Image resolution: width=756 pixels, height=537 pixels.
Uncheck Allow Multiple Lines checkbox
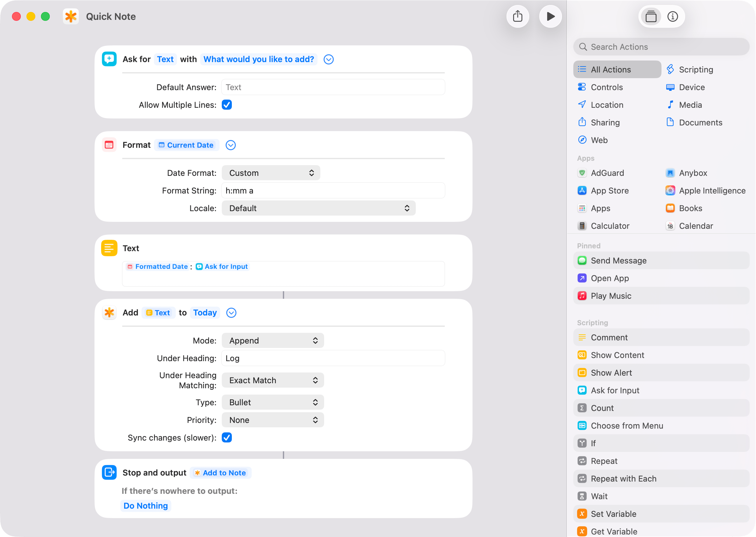[x=227, y=105]
